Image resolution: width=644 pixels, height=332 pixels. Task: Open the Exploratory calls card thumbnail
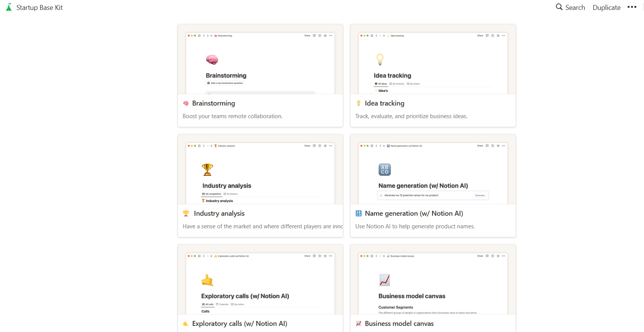pyautogui.click(x=260, y=279)
